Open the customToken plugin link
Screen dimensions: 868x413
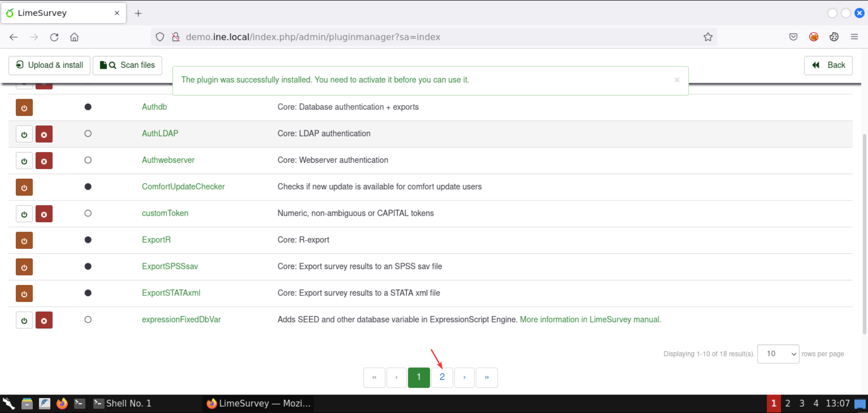pos(165,213)
